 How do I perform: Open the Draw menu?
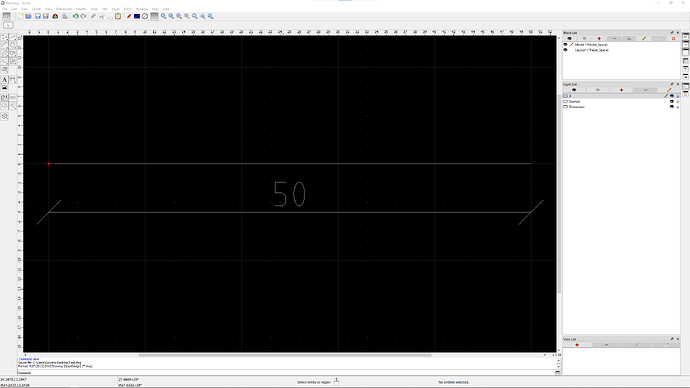[x=48, y=9]
